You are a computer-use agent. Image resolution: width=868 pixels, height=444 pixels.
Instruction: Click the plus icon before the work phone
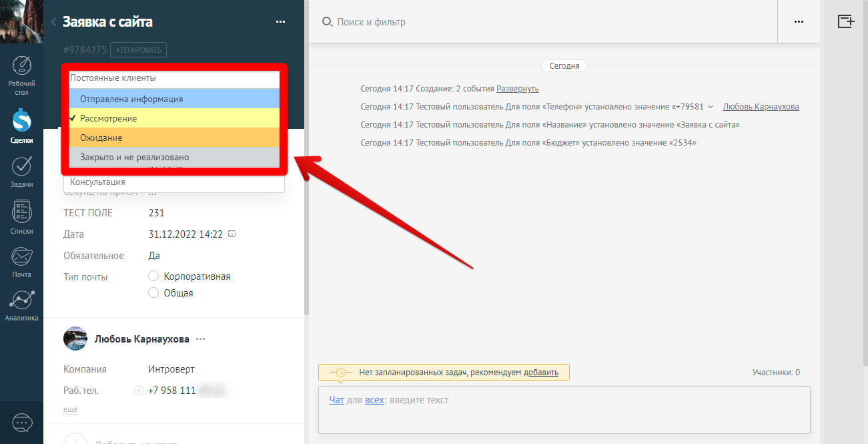coord(139,391)
